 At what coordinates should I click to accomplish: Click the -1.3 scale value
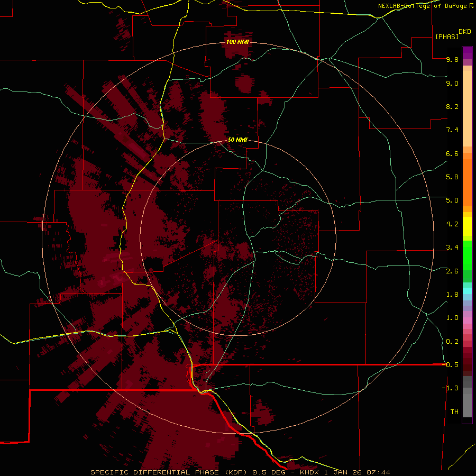coord(450,388)
